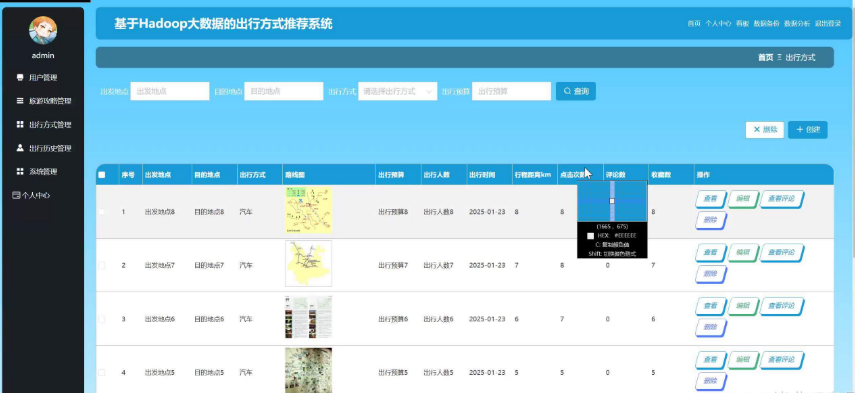855x393 pixels.
Task: Open 看板 in the top navigation
Action: (742, 23)
